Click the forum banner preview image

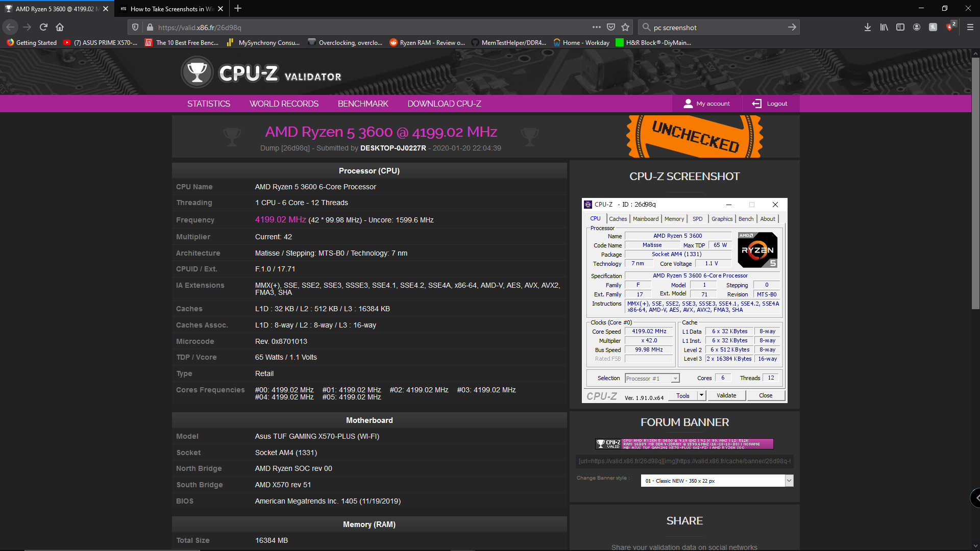pyautogui.click(x=684, y=444)
